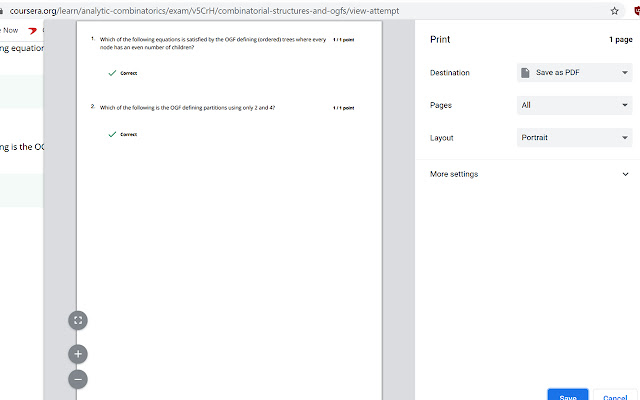Click the Print dialog title

pos(440,40)
